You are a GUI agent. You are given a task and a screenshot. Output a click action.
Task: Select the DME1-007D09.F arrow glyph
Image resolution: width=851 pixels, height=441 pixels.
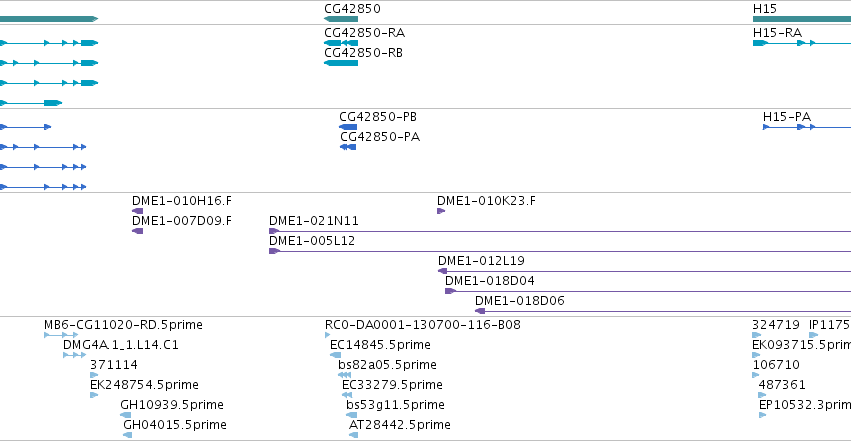[137, 231]
